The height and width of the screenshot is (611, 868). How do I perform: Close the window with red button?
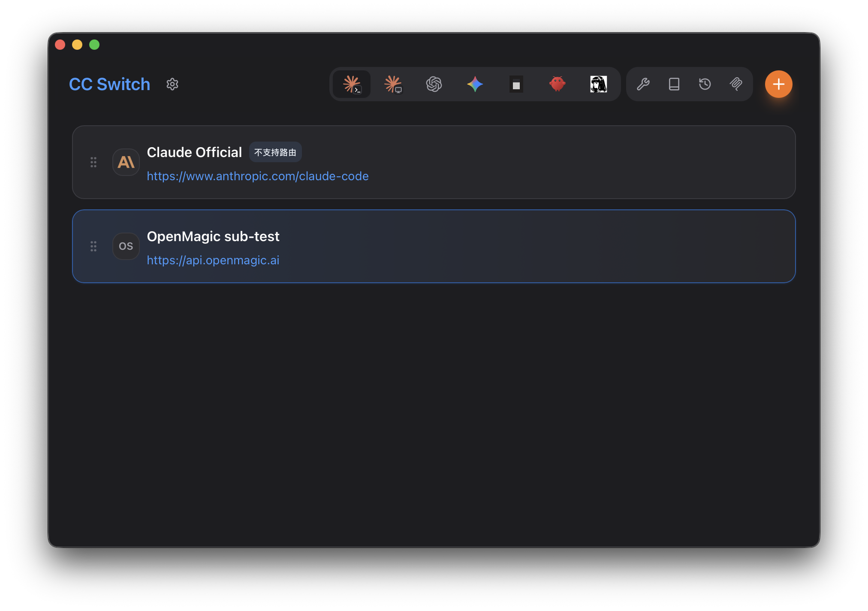(60, 45)
